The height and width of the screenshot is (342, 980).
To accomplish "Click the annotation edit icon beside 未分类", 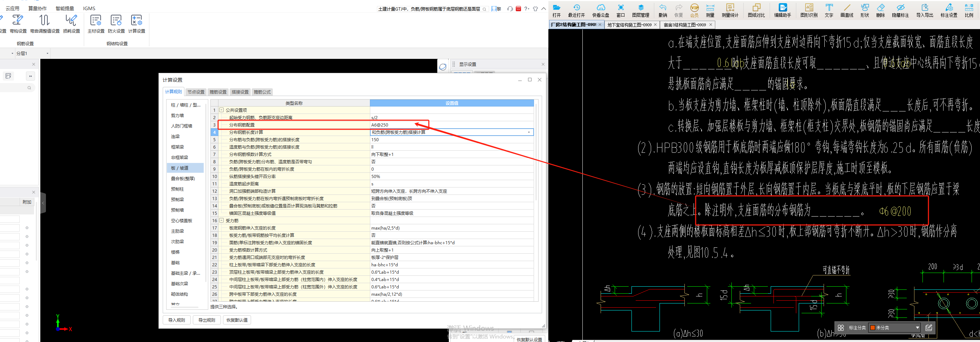I will pos(929,328).
